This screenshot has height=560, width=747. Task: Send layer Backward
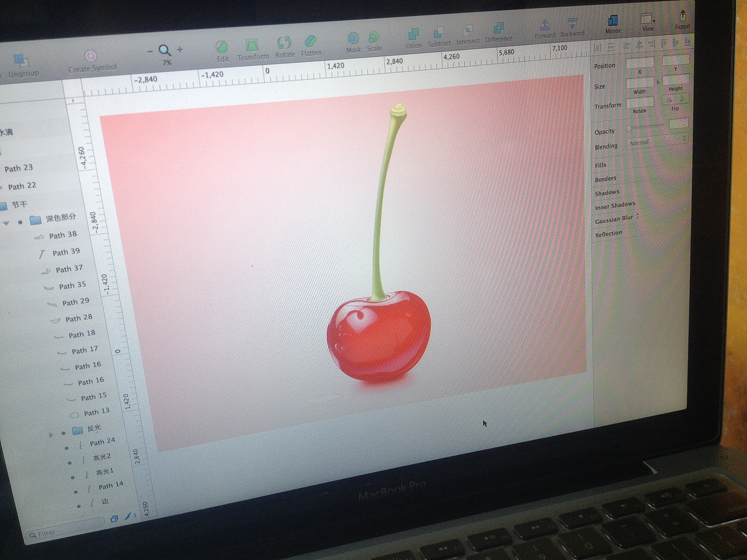point(573,23)
